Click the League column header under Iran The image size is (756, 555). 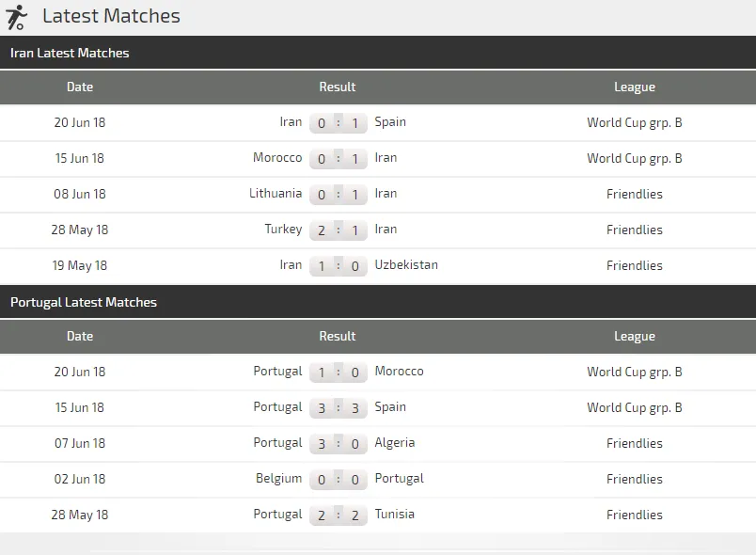635,87
